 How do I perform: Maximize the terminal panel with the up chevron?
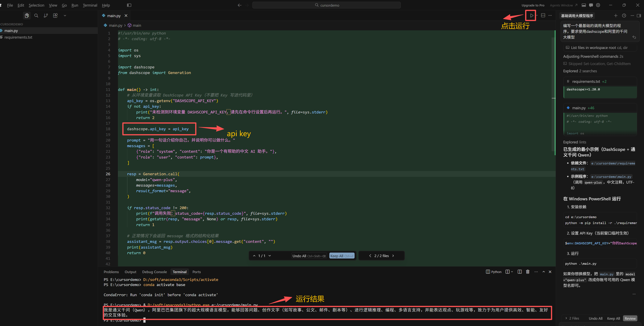point(543,272)
